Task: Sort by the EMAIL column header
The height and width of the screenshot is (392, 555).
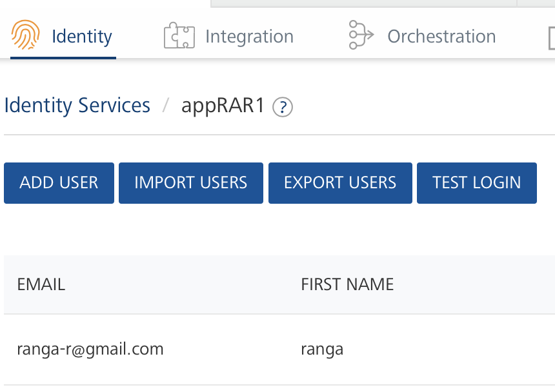Action: coord(41,284)
